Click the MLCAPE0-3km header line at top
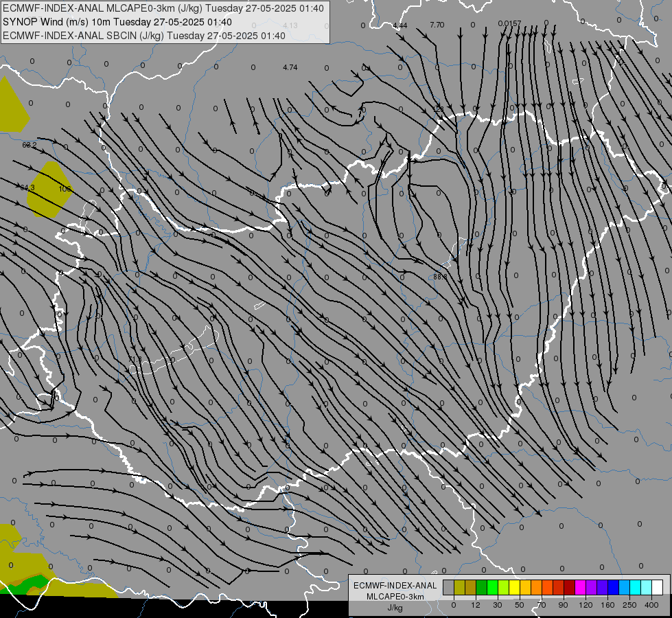The image size is (672, 618). [163, 8]
